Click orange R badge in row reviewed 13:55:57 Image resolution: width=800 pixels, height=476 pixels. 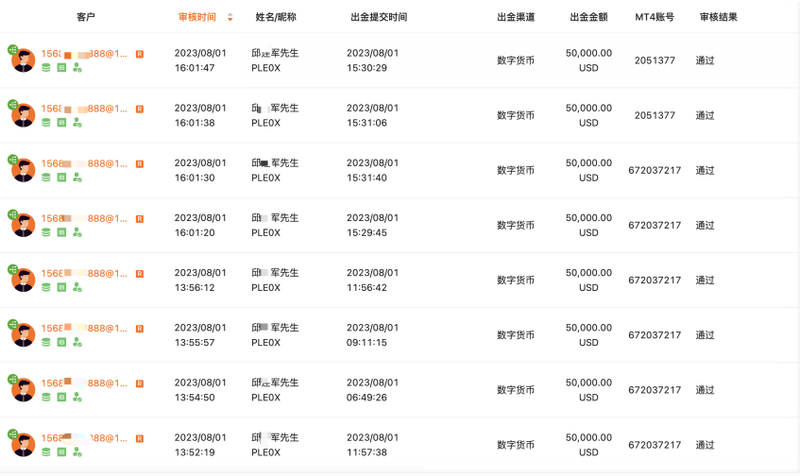139,329
